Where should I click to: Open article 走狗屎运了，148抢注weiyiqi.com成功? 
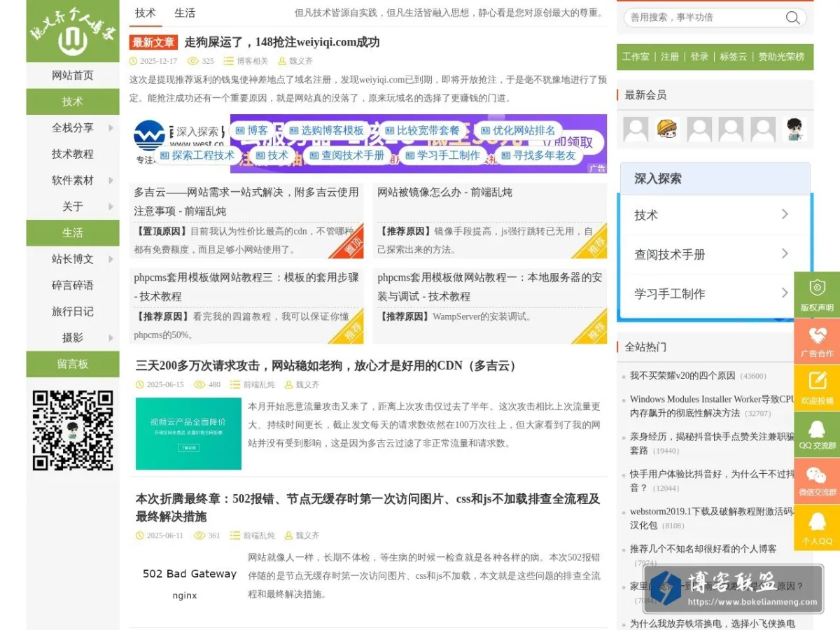(x=282, y=42)
